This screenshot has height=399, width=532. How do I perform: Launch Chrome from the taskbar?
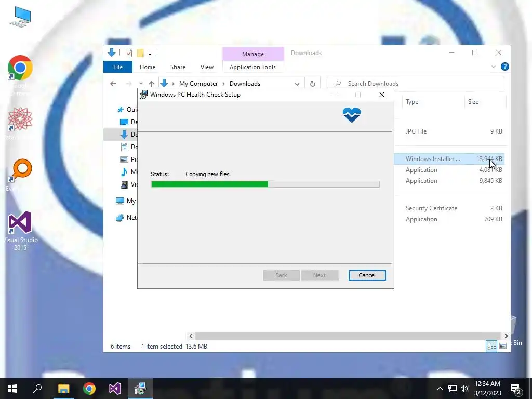coord(89,389)
